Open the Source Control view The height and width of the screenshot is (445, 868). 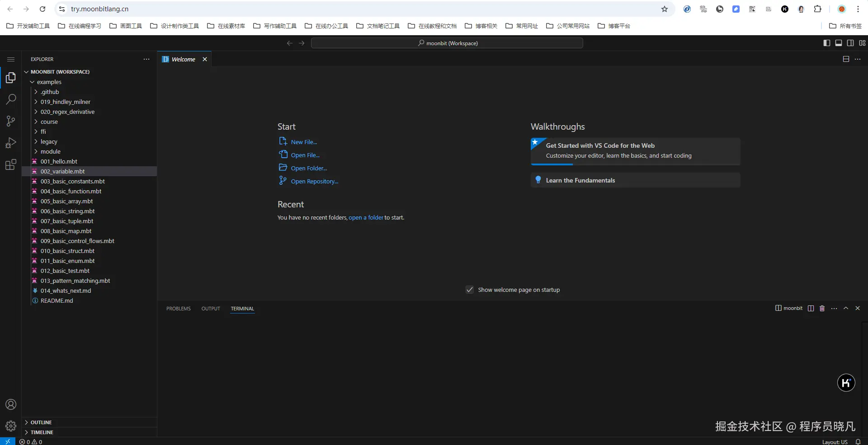point(11,121)
